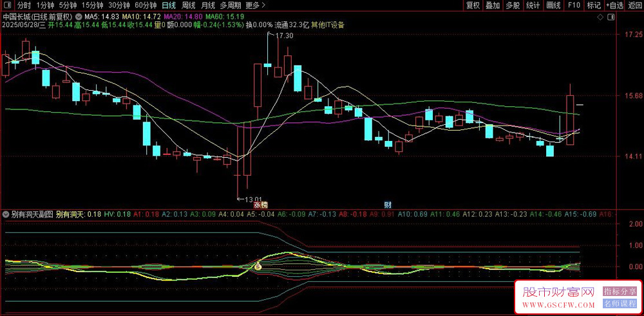Viewport: 644px width, 316px height.
Task: Open the stock name dropdown arrow beside 中国长城
Action: tap(78, 17)
